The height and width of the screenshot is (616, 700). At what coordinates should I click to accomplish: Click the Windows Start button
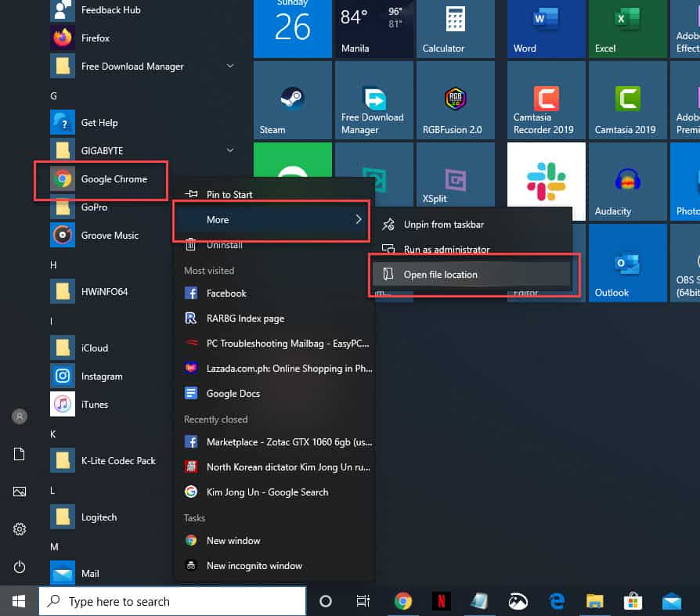(x=19, y=601)
